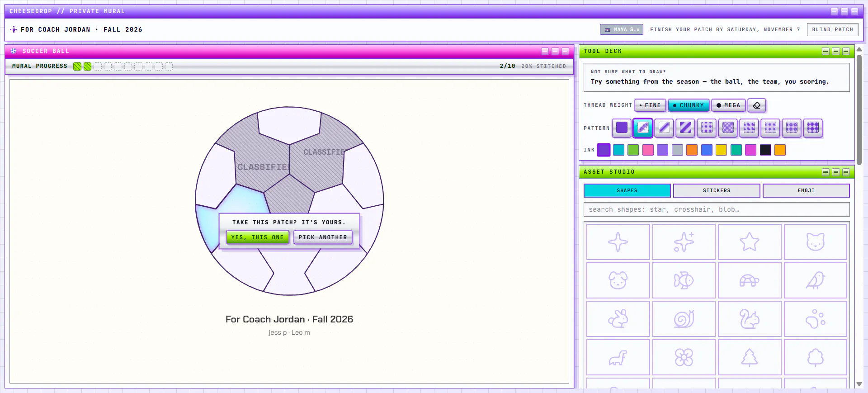
Task: Insert the four-petal flower shape
Action: tap(684, 357)
